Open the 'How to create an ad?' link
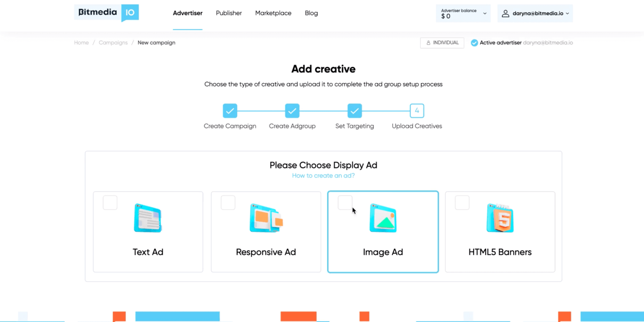The image size is (644, 322). click(x=323, y=175)
